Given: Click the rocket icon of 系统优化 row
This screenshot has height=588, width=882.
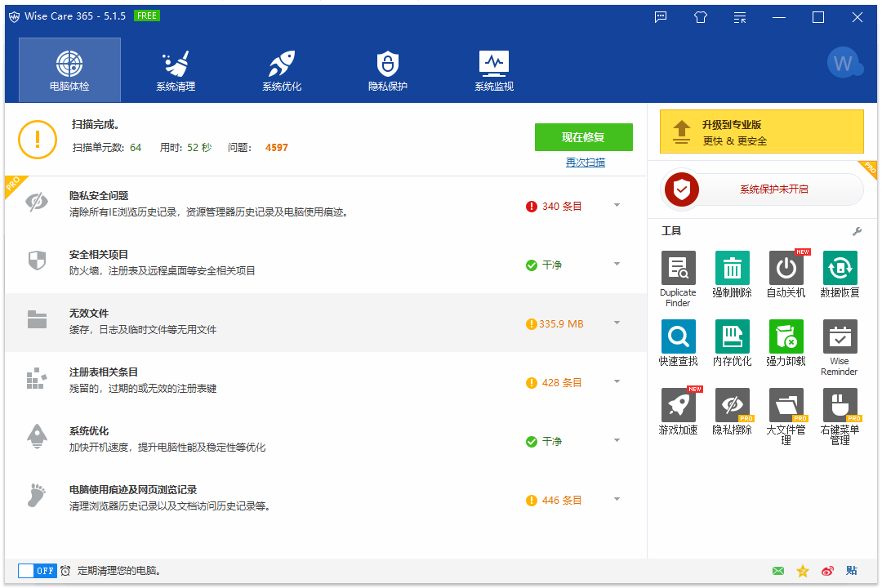Looking at the screenshot, I should [x=37, y=436].
